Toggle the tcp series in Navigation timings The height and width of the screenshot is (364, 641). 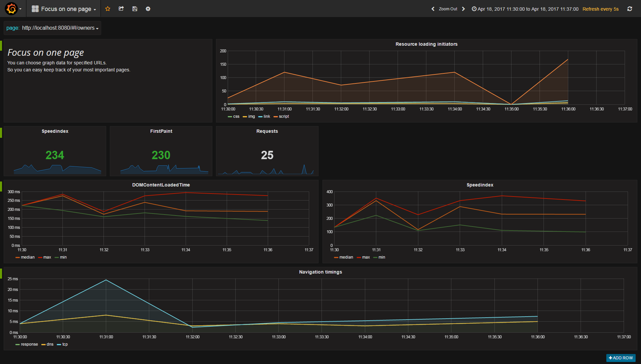pyautogui.click(x=65, y=344)
